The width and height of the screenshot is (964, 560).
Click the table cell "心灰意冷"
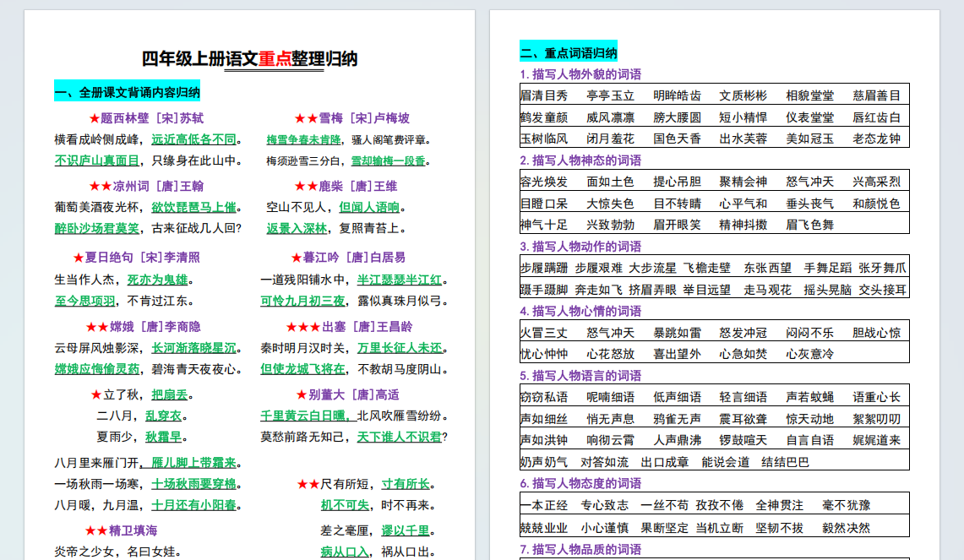810,354
